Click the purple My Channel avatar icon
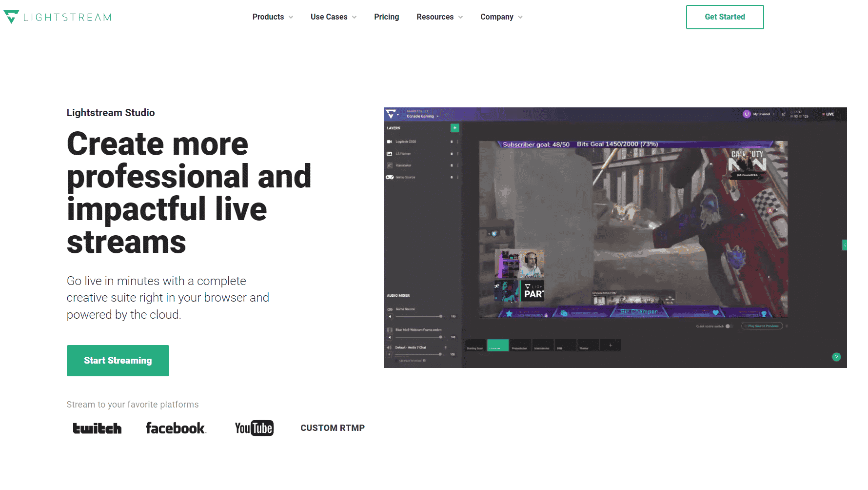 click(747, 114)
